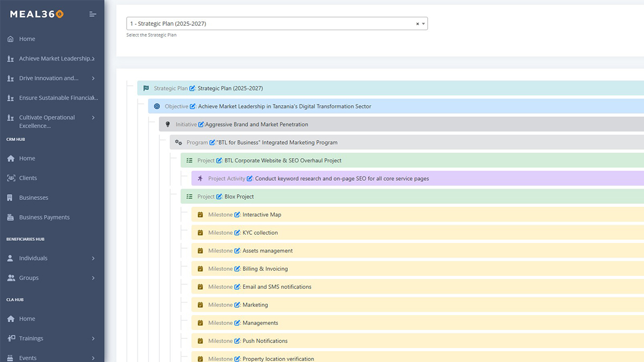Edit the Program via its pencil icon
Viewport: 644px width, 362px height.
pos(212,143)
